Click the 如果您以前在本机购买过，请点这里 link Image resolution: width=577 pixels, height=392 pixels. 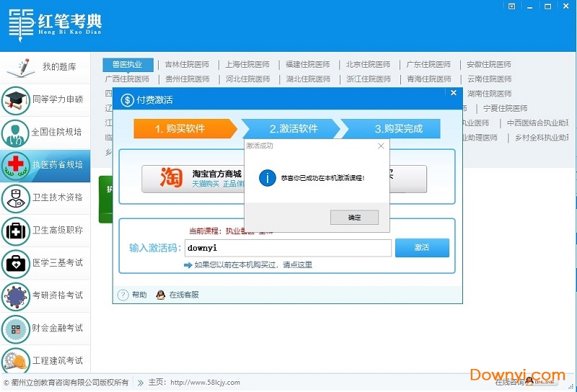(253, 264)
